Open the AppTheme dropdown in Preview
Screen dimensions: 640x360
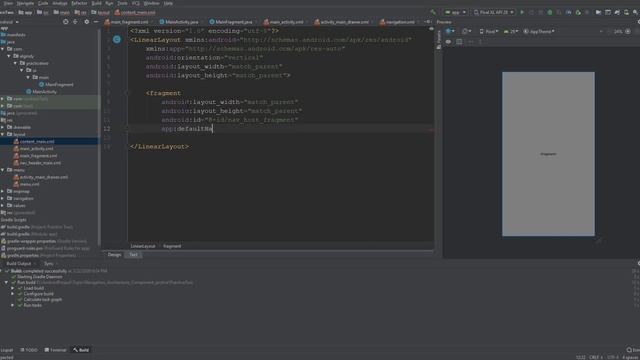point(539,31)
